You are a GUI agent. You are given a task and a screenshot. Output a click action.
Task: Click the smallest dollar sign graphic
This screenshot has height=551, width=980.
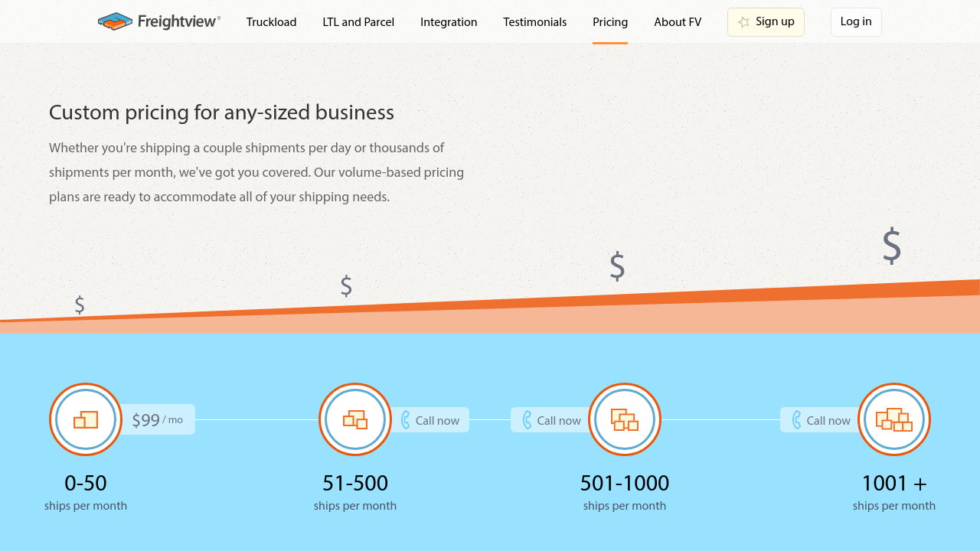80,305
